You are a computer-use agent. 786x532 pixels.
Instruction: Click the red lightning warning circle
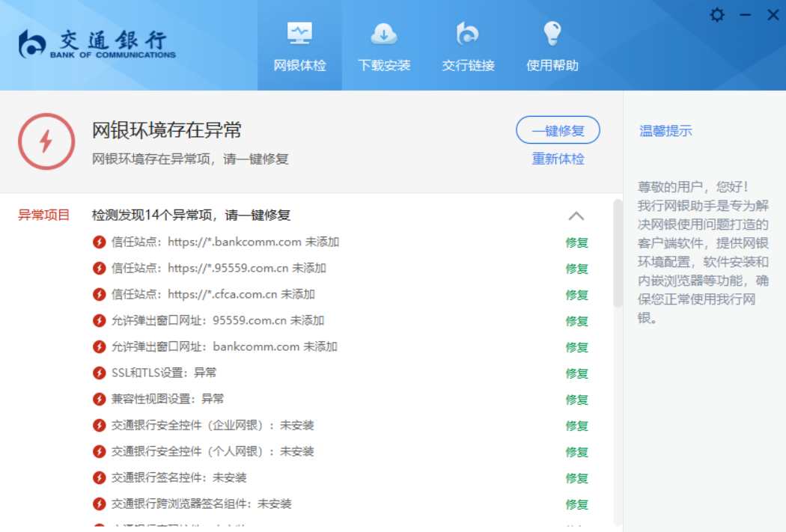46,141
